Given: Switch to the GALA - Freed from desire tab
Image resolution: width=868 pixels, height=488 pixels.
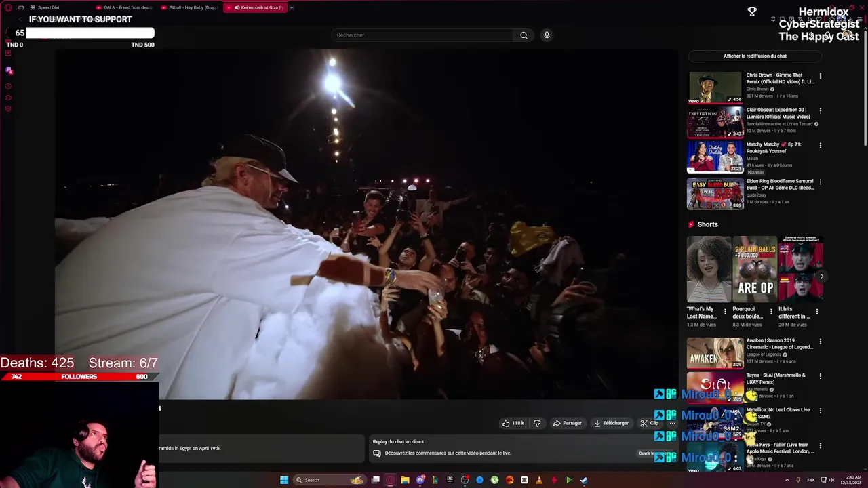Looking at the screenshot, I should [x=124, y=7].
